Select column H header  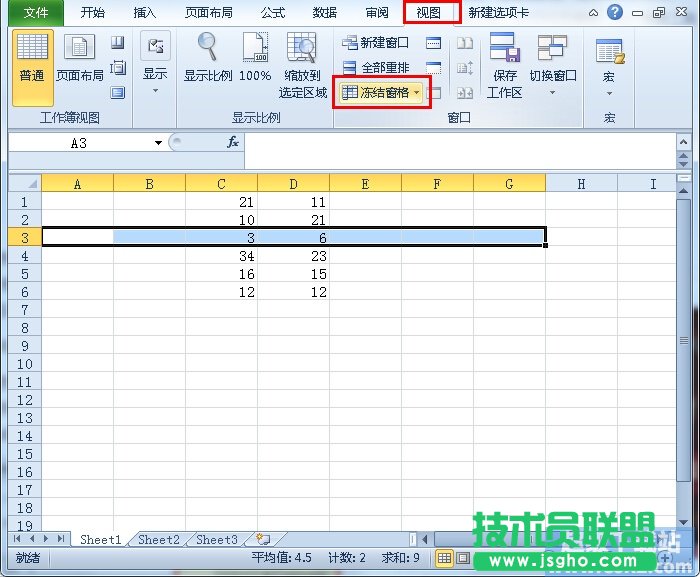tap(581, 183)
